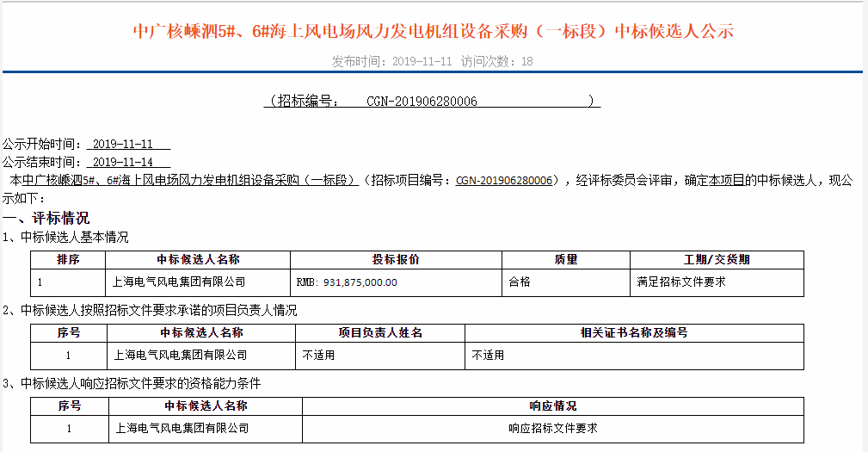
Task: Click subheading 2、中标候选人按照招标文件要求承诺的项目负责人情况
Action: pos(150,310)
